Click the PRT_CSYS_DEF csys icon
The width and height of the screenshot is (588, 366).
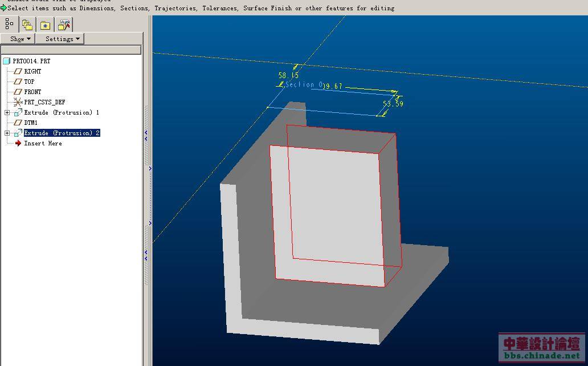pyautogui.click(x=18, y=102)
